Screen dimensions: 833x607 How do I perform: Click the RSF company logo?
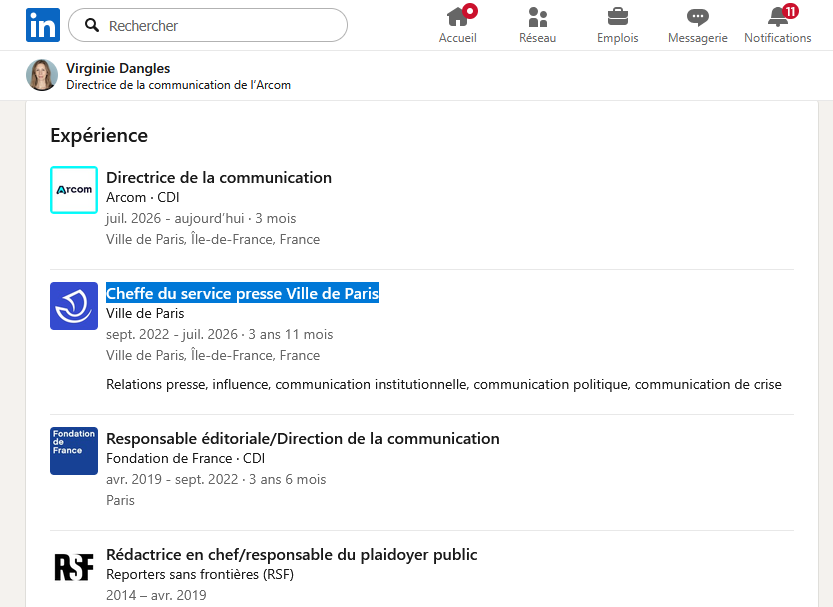pos(74,567)
